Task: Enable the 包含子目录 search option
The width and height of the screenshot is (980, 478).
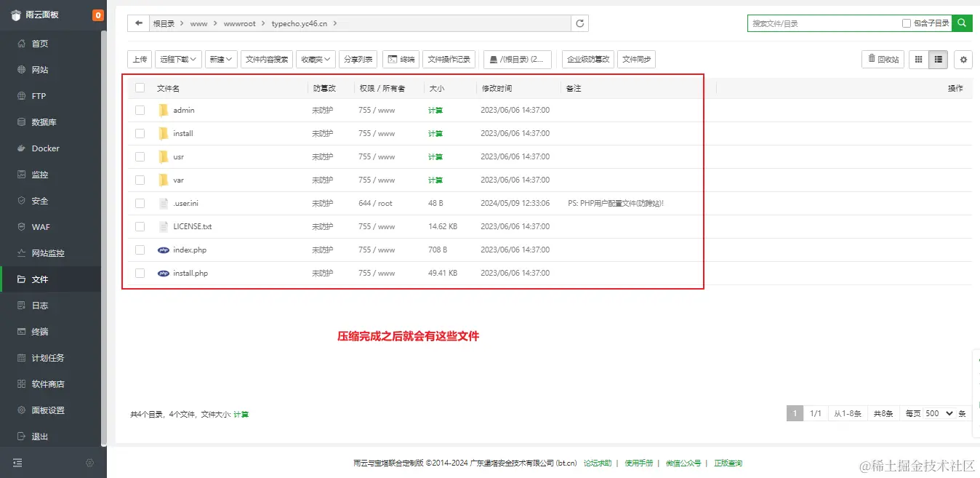Action: click(905, 23)
